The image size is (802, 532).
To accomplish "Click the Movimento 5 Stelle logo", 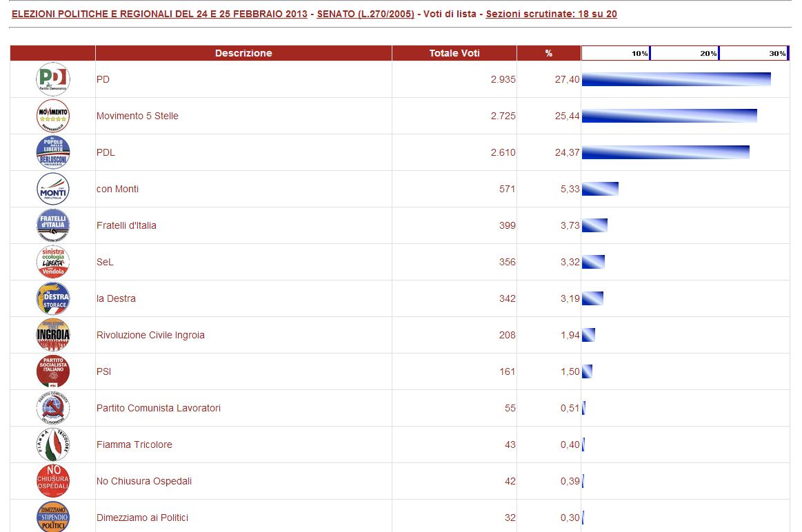I will [x=52, y=116].
